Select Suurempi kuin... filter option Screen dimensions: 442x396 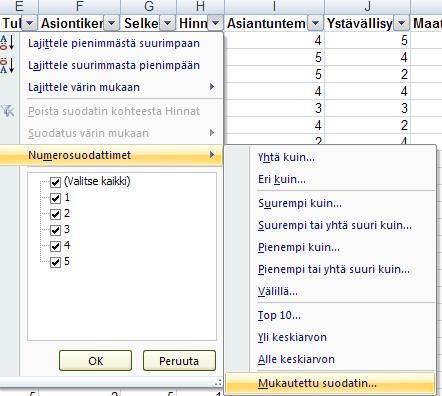[300, 203]
